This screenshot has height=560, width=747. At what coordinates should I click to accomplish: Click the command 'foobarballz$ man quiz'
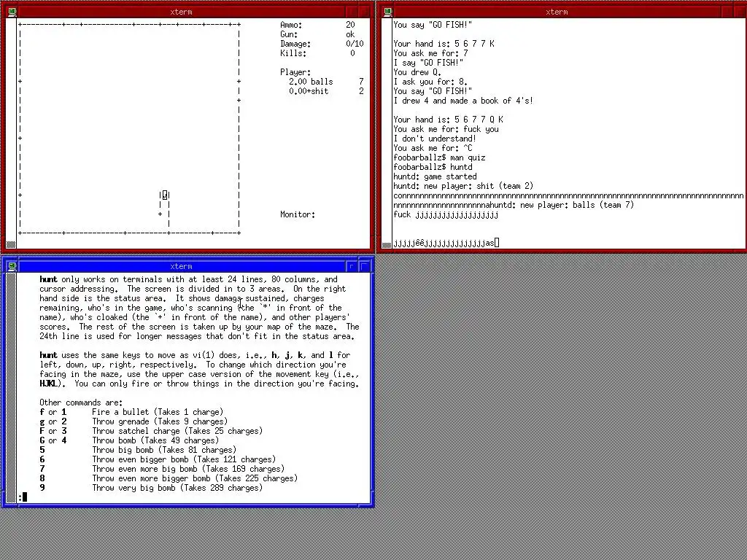440,157
